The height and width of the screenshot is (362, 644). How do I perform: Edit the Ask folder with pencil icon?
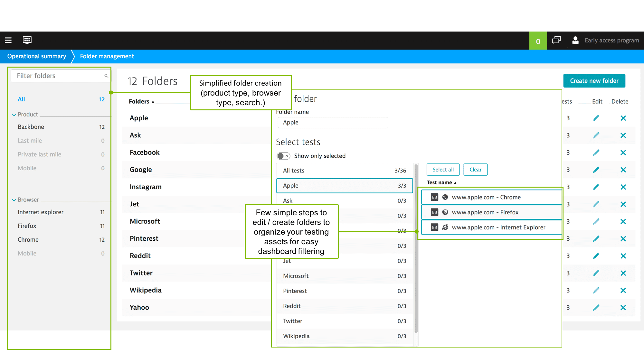[596, 135]
